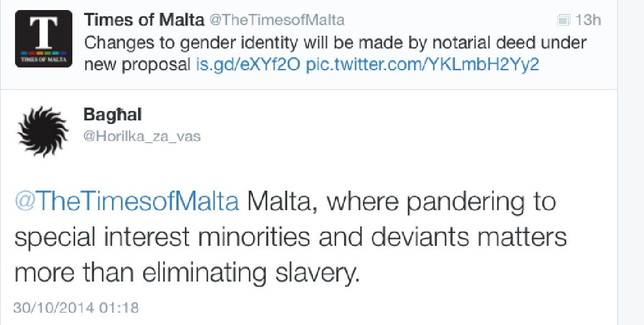Image resolution: width=644 pixels, height=325 pixels.
Task: Click the blue @TheTimesofMalta mention in reply
Action: (x=126, y=202)
